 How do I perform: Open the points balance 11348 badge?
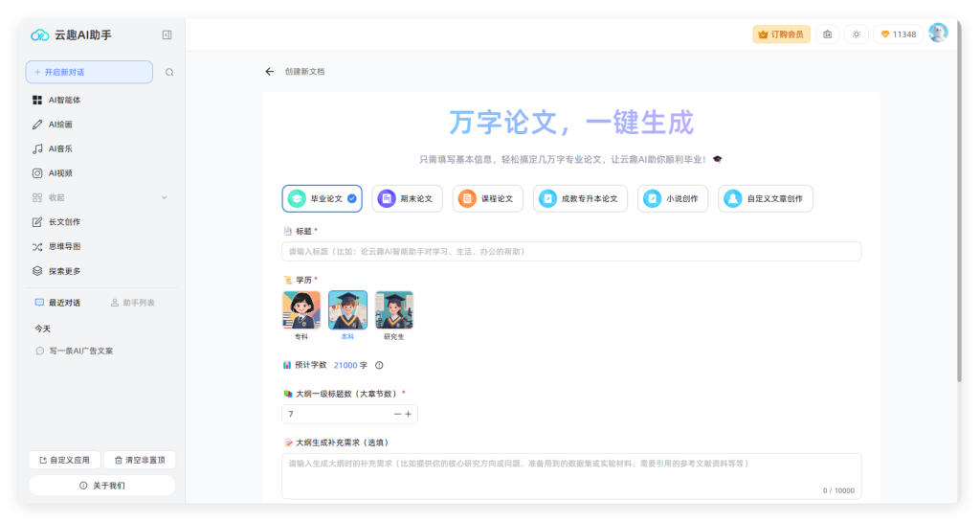pyautogui.click(x=898, y=34)
